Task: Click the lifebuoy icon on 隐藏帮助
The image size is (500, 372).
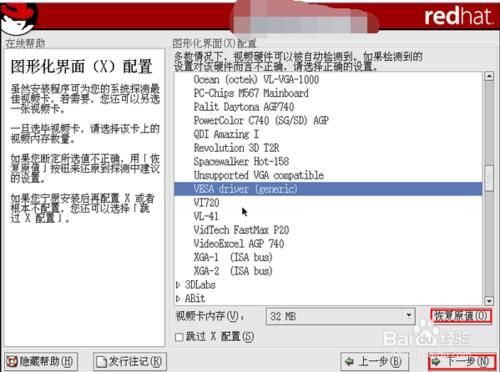Action: [x=12, y=362]
